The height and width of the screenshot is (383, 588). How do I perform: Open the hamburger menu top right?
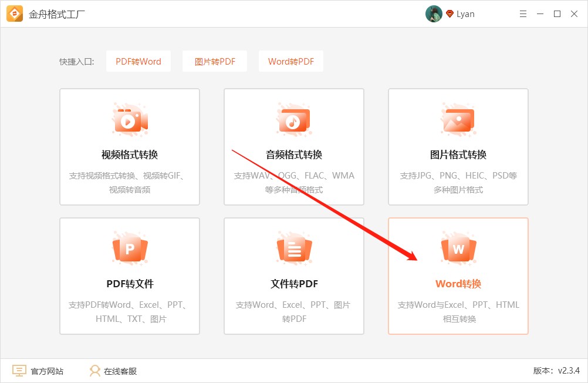click(x=522, y=14)
